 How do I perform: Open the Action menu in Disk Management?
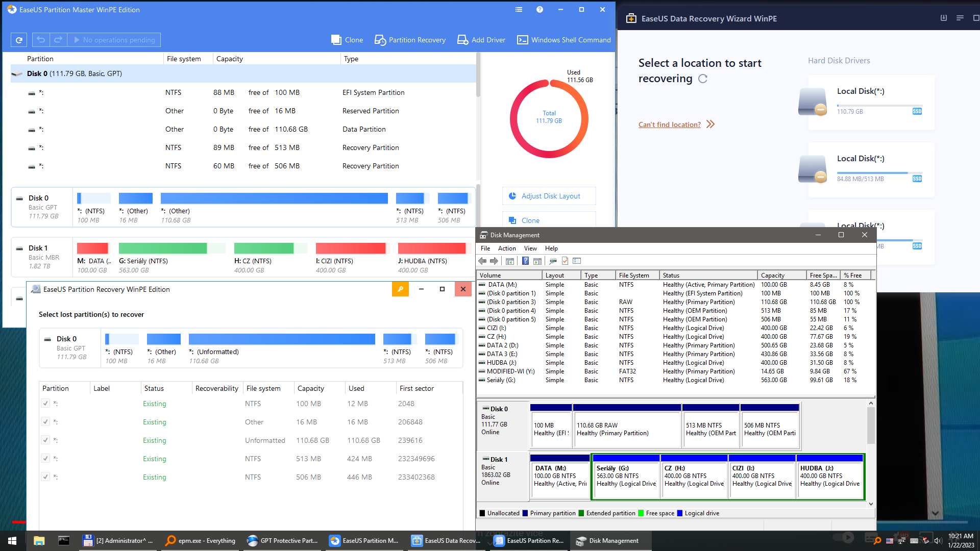pos(506,248)
